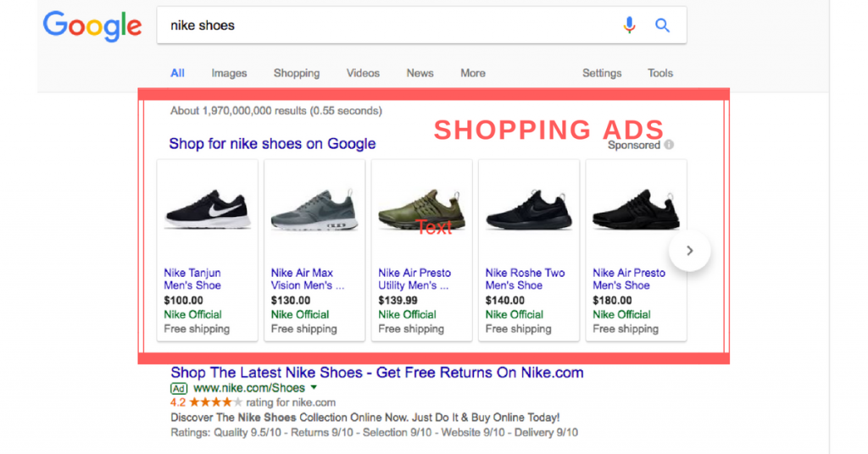868x454 pixels.
Task: Click the Ratings: Quality 9.5/10 line
Action: (x=374, y=433)
